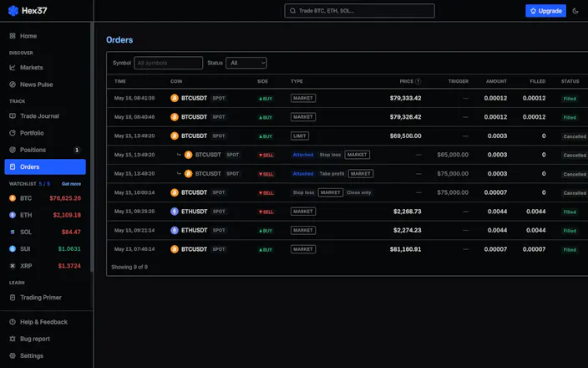Viewport: 588px width, 368px height.
Task: Click the Help & Feedback question icon
Action: click(x=13, y=322)
